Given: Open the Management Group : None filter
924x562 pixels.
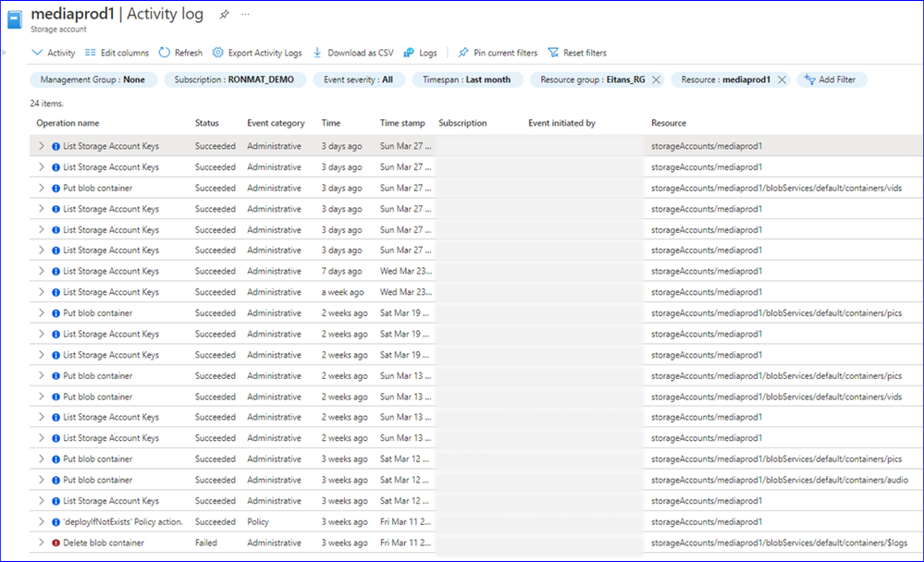Looking at the screenshot, I should [x=92, y=79].
